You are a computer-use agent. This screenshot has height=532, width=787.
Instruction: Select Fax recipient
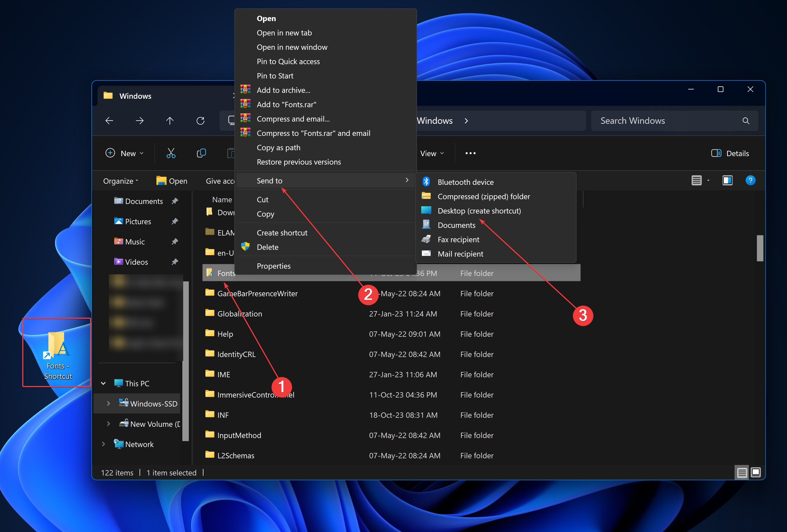pyautogui.click(x=496, y=240)
